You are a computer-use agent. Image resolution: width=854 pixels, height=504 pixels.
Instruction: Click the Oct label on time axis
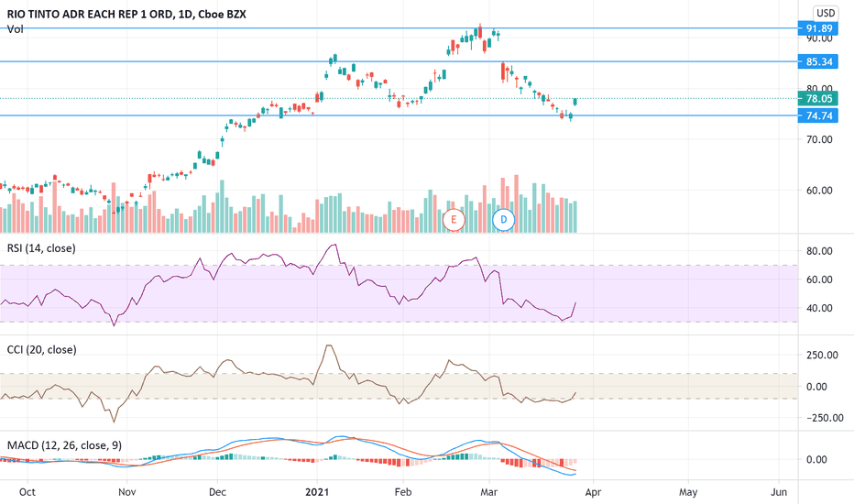point(27,492)
